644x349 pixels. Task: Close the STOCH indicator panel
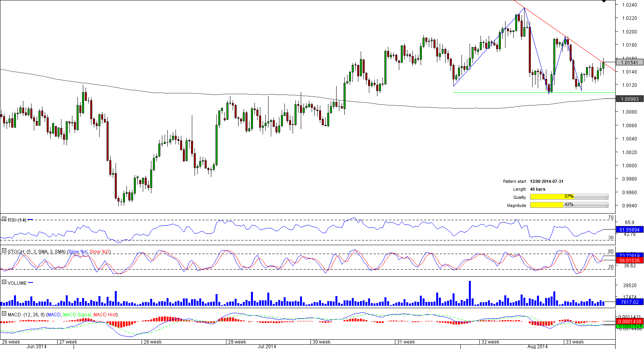click(4, 251)
